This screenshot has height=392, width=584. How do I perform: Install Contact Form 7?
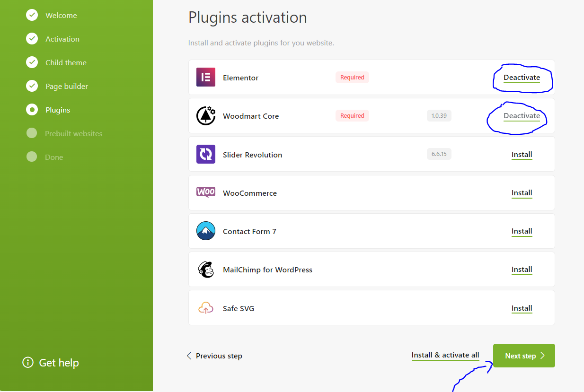[522, 231]
